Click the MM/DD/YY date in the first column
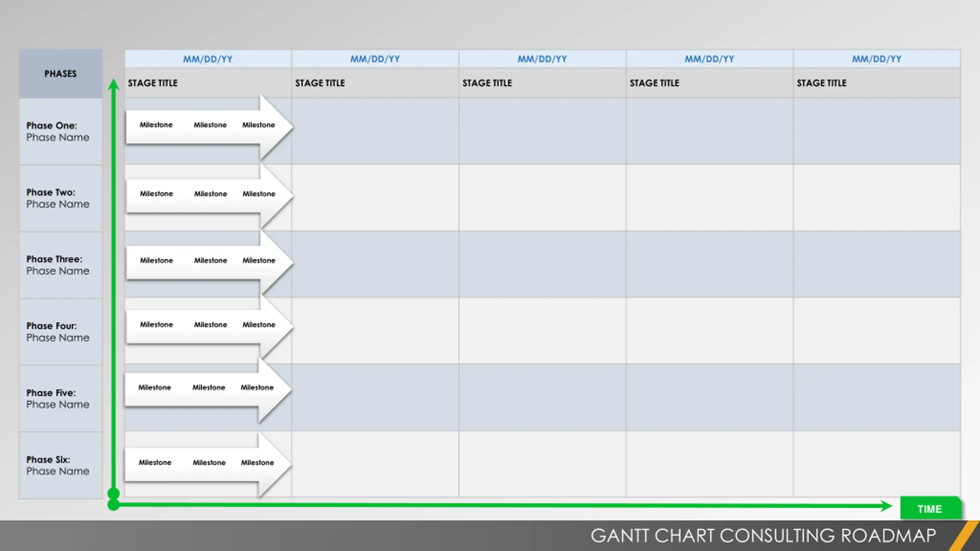Viewport: 980px width, 551px height. [207, 59]
